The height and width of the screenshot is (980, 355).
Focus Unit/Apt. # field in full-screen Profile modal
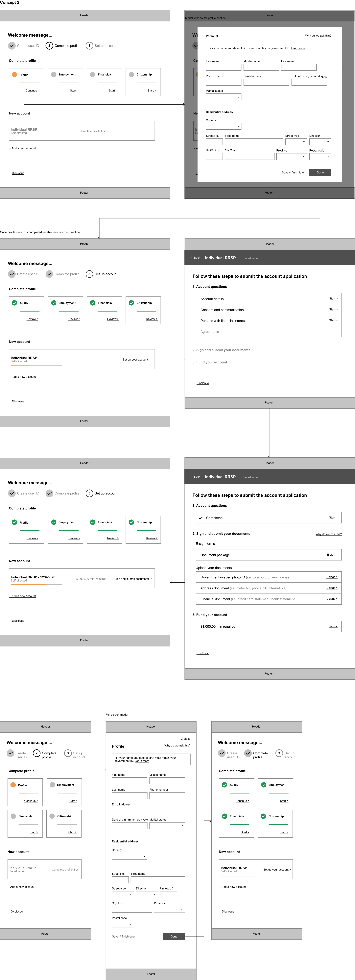tap(169, 894)
